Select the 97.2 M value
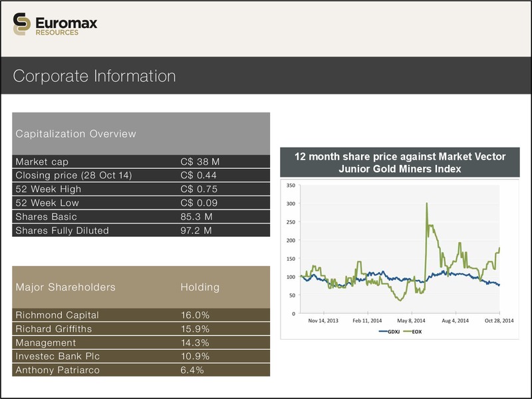532x399 pixels. click(196, 231)
